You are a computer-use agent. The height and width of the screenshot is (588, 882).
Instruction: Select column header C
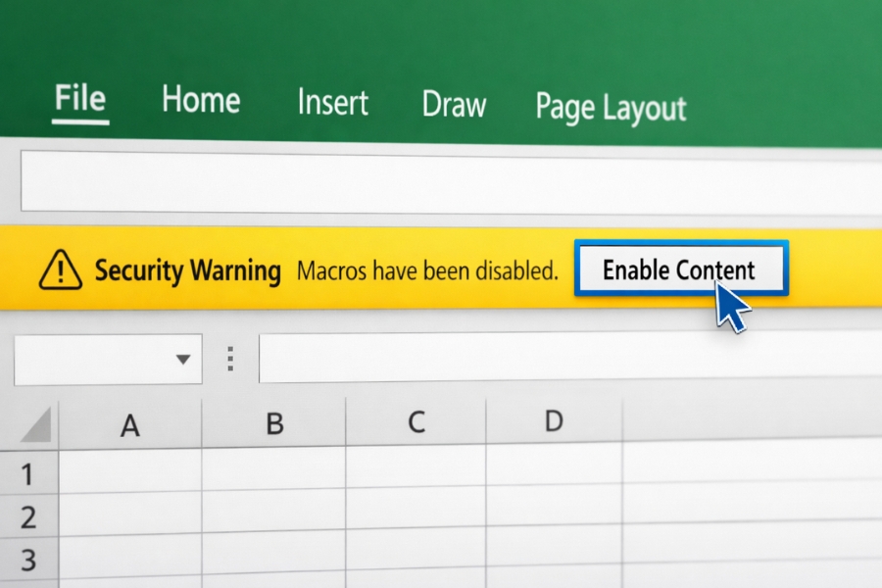coord(416,423)
